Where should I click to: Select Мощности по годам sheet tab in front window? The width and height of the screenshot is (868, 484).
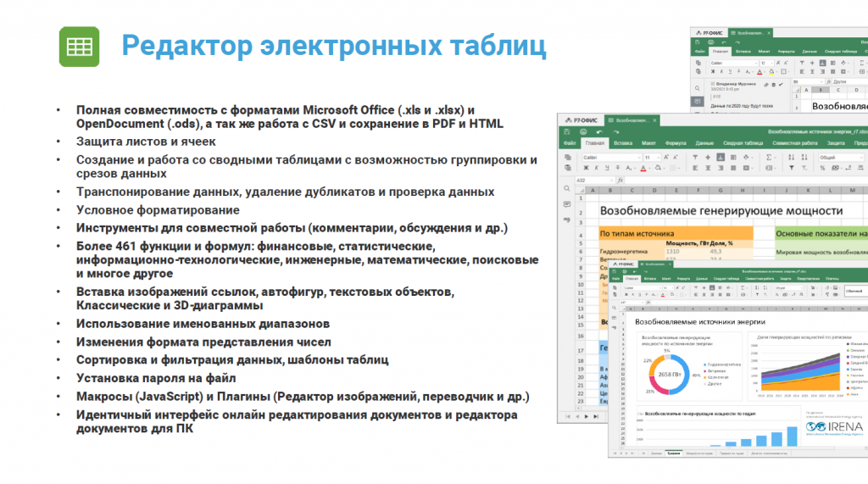699,453
